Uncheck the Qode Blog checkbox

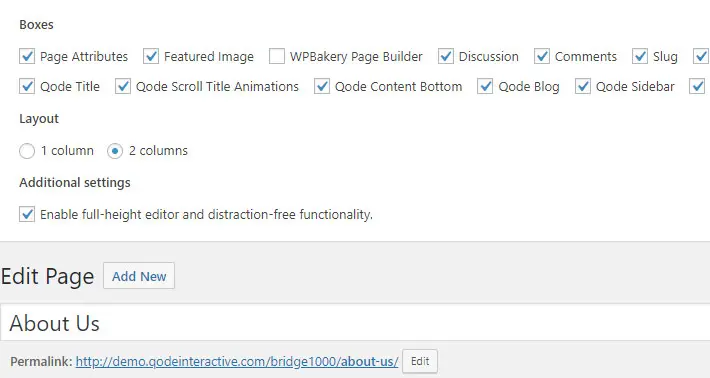(485, 86)
